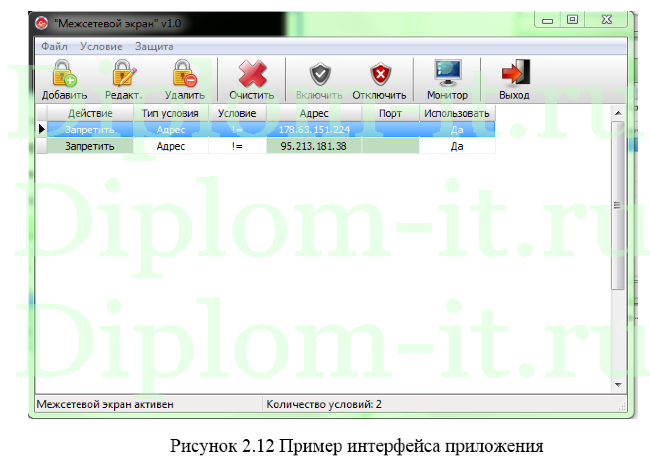
Task: Click the scrollbar up arrow
Action: 617,115
